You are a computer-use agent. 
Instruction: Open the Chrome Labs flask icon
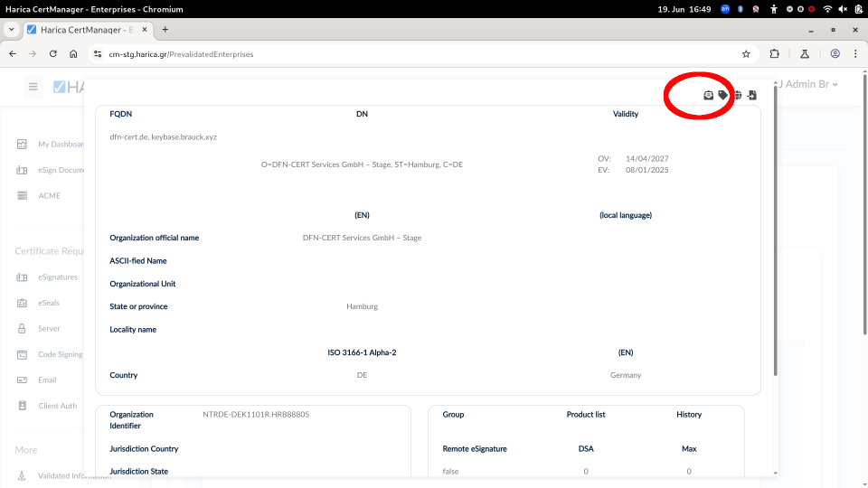tap(805, 53)
